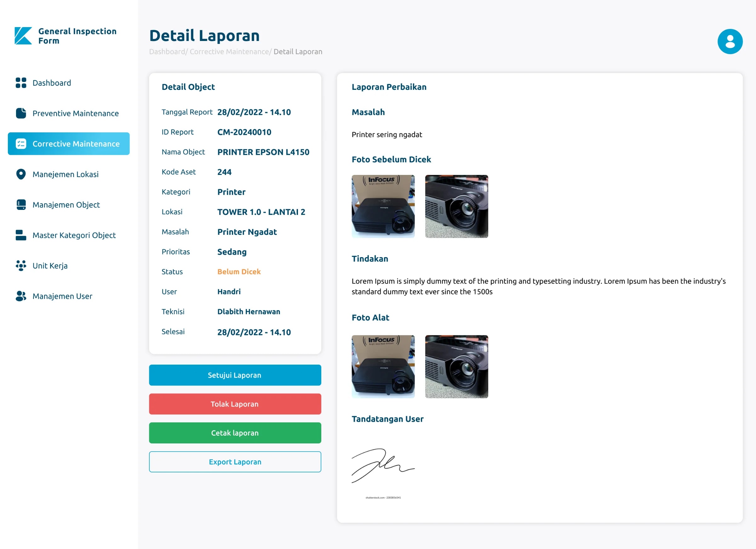Image resolution: width=756 pixels, height=549 pixels.
Task: Follow the Corrective Maintenance breadcrumb link
Action: 229,52
